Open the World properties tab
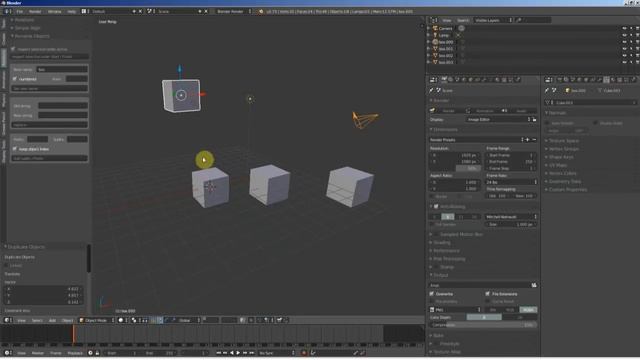 pos(464,80)
